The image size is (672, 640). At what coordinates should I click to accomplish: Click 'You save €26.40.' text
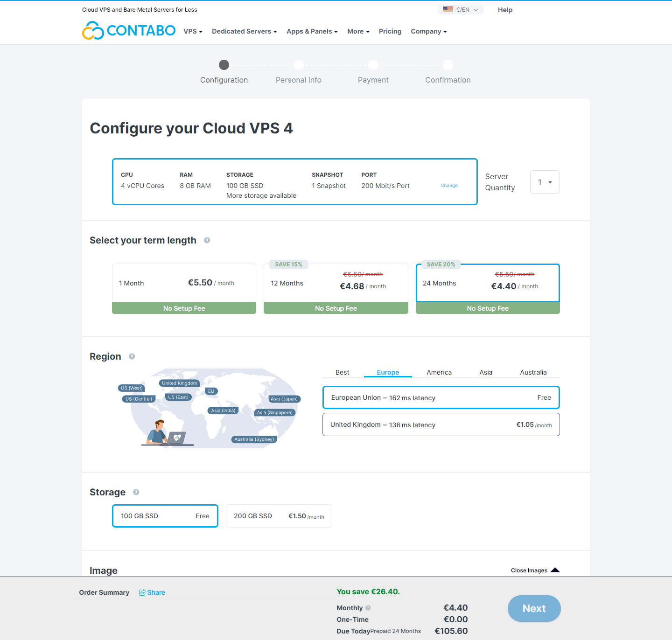point(368,591)
